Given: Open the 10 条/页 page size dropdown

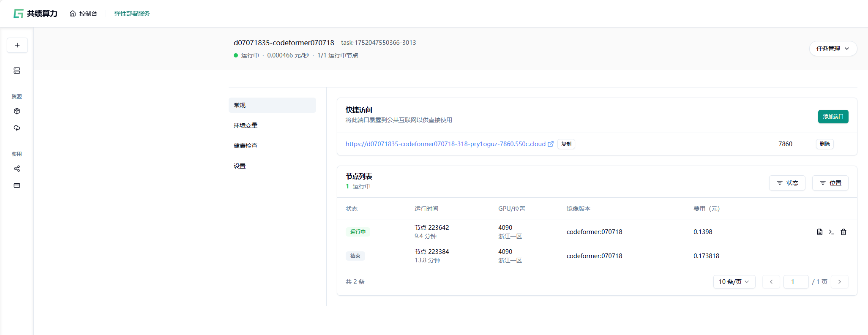Looking at the screenshot, I should (x=734, y=282).
